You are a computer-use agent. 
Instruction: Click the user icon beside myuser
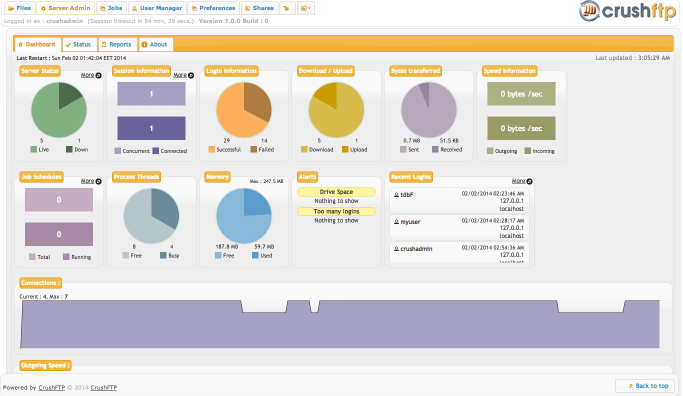[396, 222]
